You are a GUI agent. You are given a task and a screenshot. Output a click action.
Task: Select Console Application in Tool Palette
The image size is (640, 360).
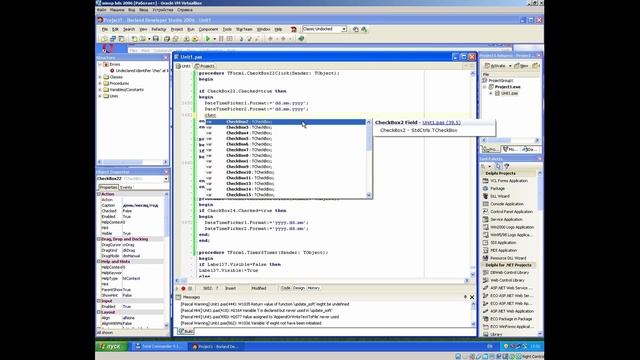(507, 204)
